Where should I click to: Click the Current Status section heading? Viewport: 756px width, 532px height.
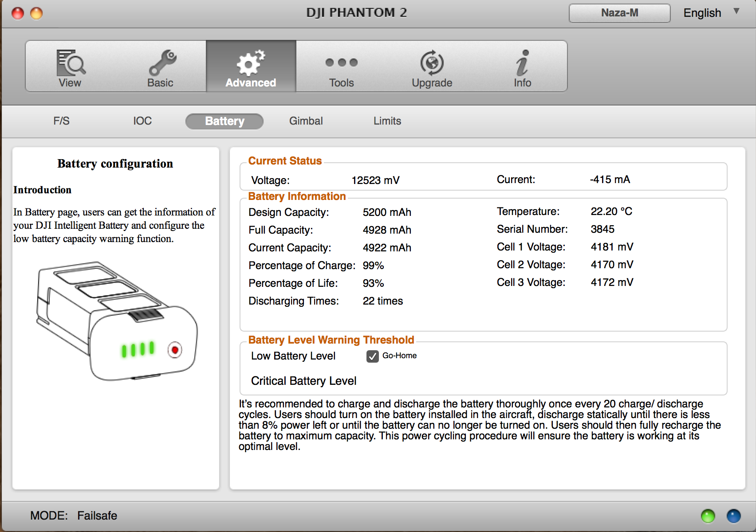tap(285, 161)
